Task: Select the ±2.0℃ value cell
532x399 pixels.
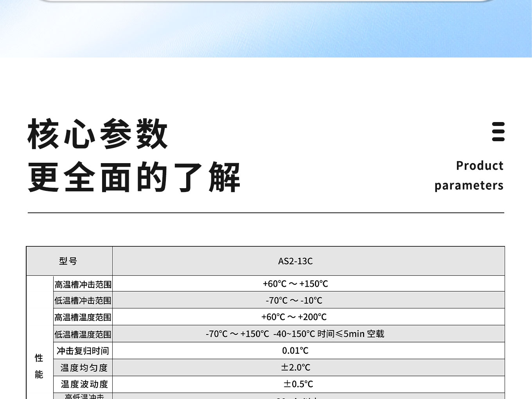Action: point(296,367)
